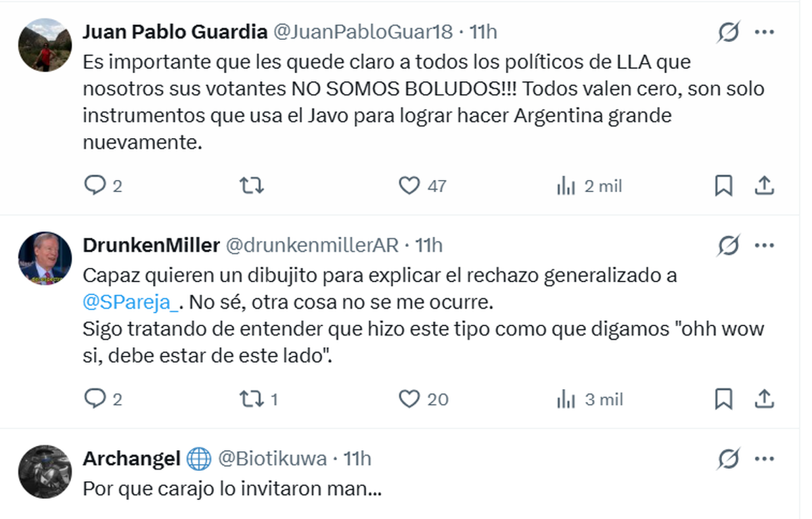Reply to Juan Pablo Guardia's tweet
This screenshot has width=812, height=519.
point(95,185)
